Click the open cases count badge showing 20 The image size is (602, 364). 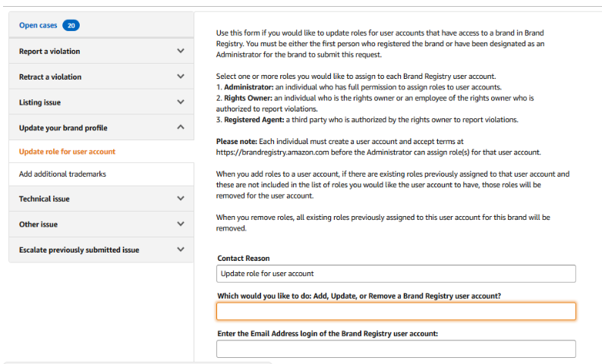click(x=71, y=25)
